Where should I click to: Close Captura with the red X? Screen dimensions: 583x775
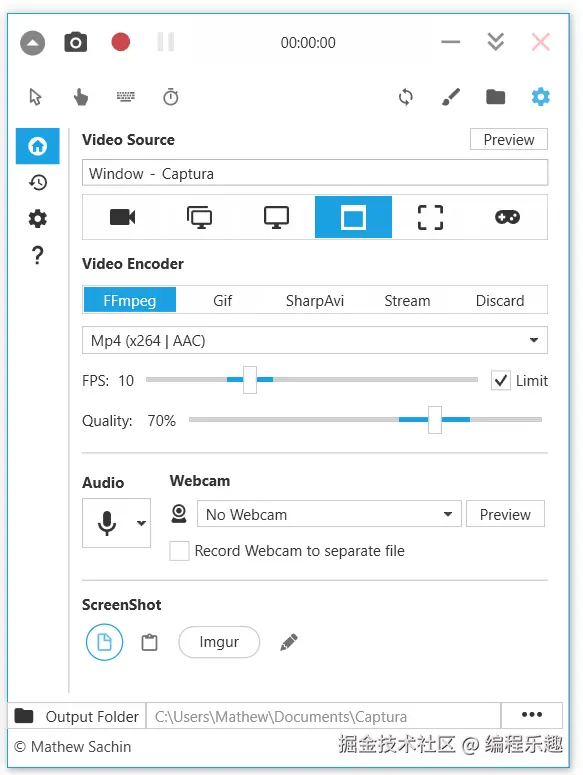coord(541,42)
